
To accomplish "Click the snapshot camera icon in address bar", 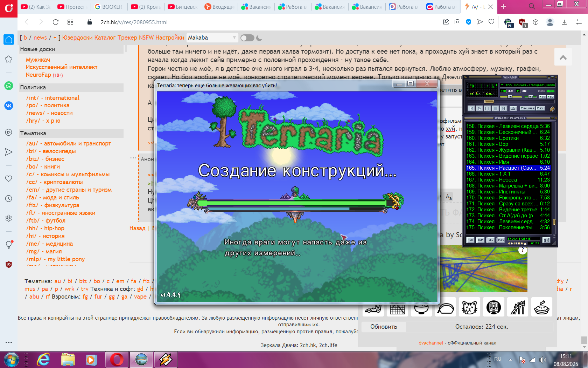I will (457, 22).
